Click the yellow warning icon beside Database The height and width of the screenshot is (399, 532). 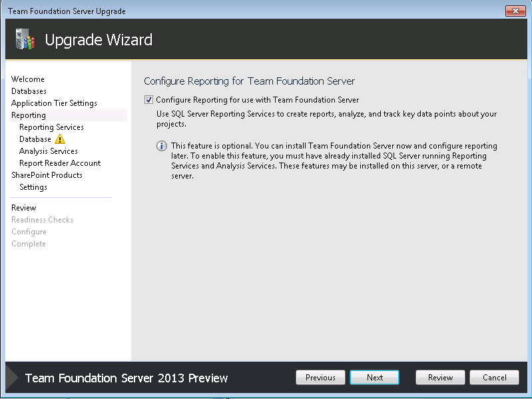click(x=60, y=139)
